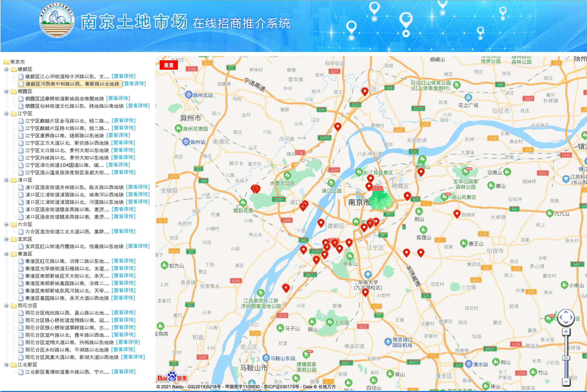This screenshot has width=587, height=392.
Task: View details for 江北新区葛塘街道 parcel
Action: point(124,372)
